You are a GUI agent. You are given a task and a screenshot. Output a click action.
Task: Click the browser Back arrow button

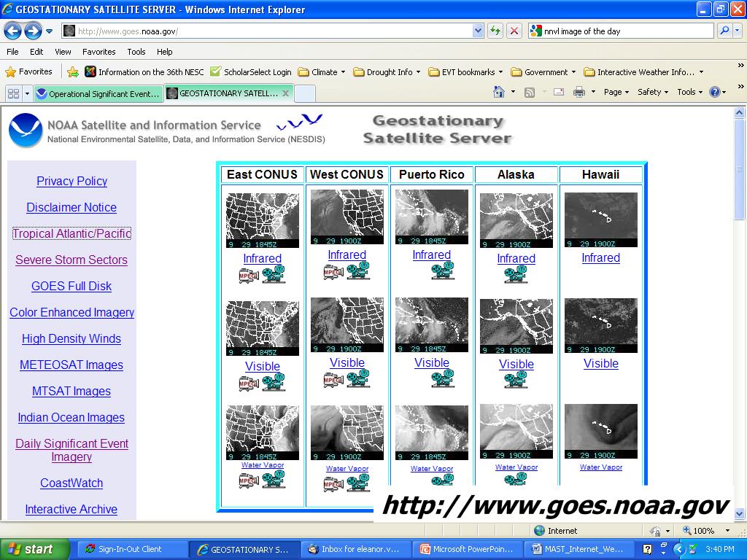point(13,31)
